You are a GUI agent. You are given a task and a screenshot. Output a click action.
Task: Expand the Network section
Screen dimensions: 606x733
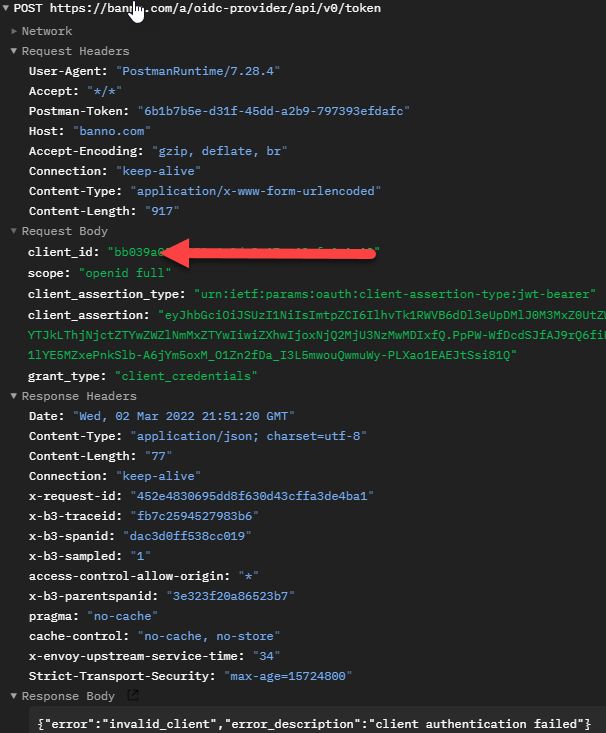(x=14, y=31)
